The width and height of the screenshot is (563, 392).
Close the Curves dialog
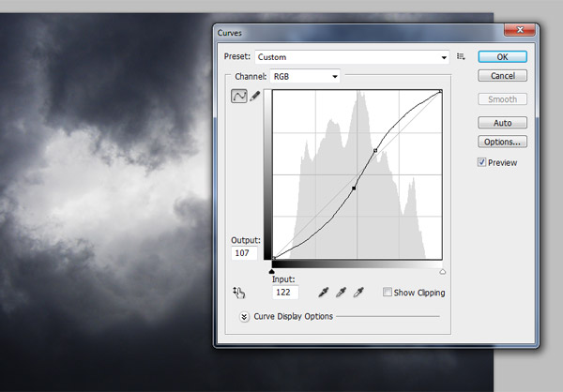point(520,30)
